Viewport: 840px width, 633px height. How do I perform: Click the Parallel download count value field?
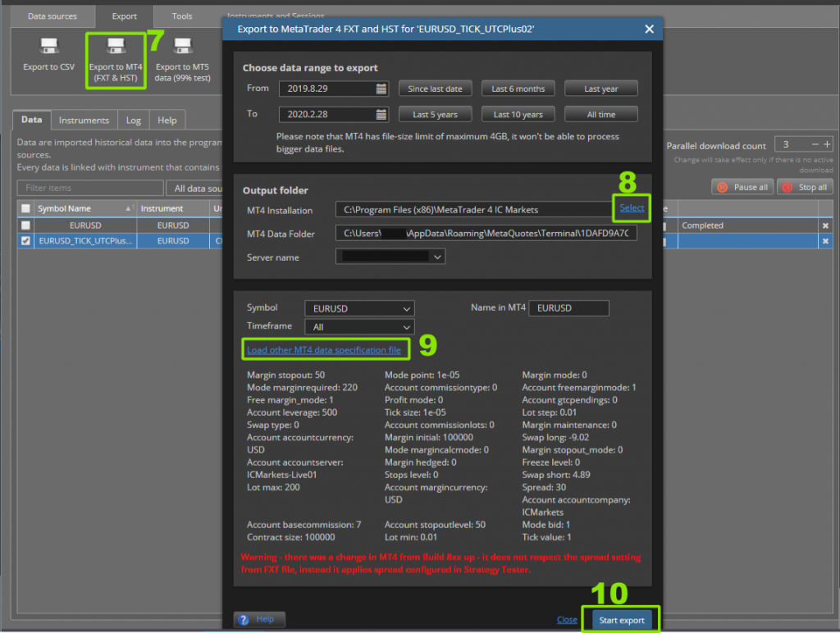click(793, 144)
